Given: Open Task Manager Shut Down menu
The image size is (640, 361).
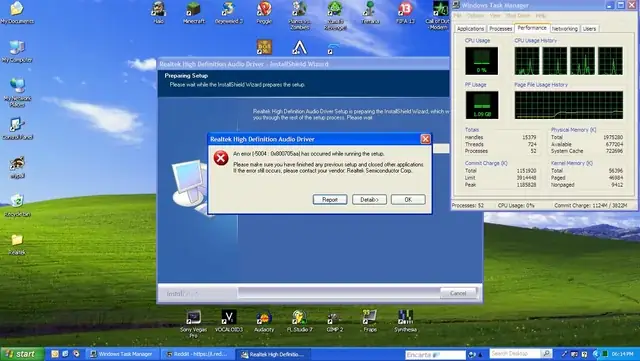Looking at the screenshot, I should tap(517, 16).
